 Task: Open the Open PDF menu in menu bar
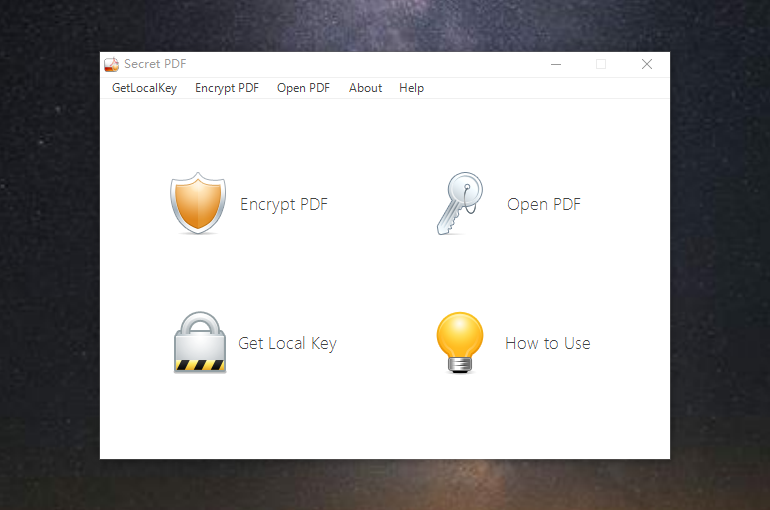303,88
